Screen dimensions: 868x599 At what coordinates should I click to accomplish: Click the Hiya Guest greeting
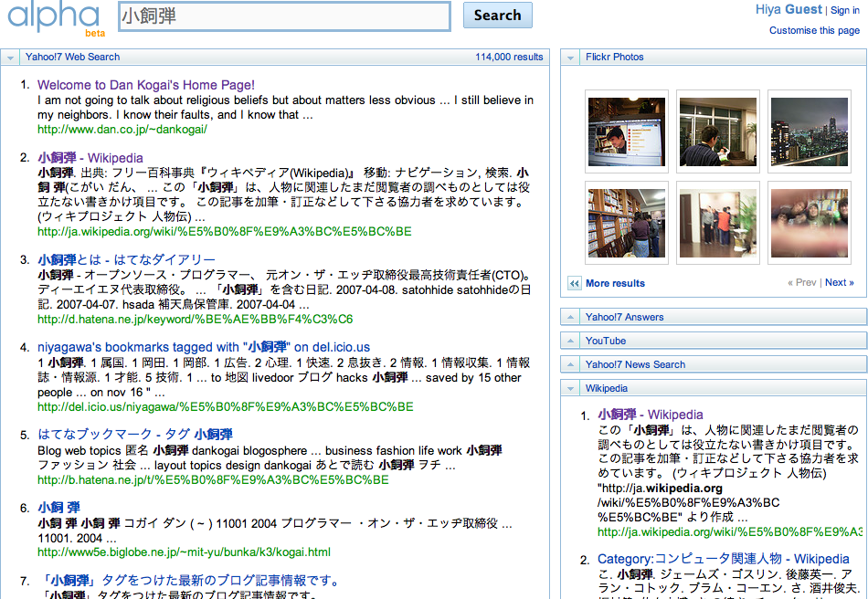pyautogui.click(x=789, y=9)
